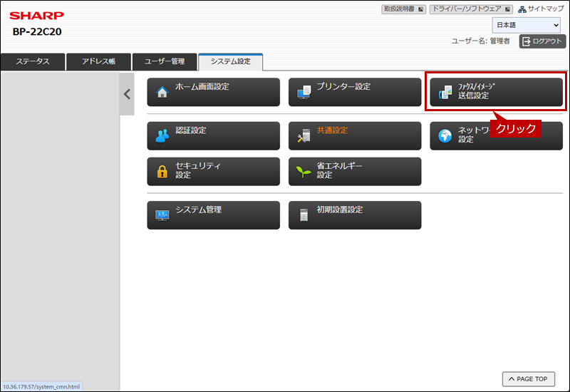Open the サイトマップ link
The image size is (570, 392).
pos(541,9)
